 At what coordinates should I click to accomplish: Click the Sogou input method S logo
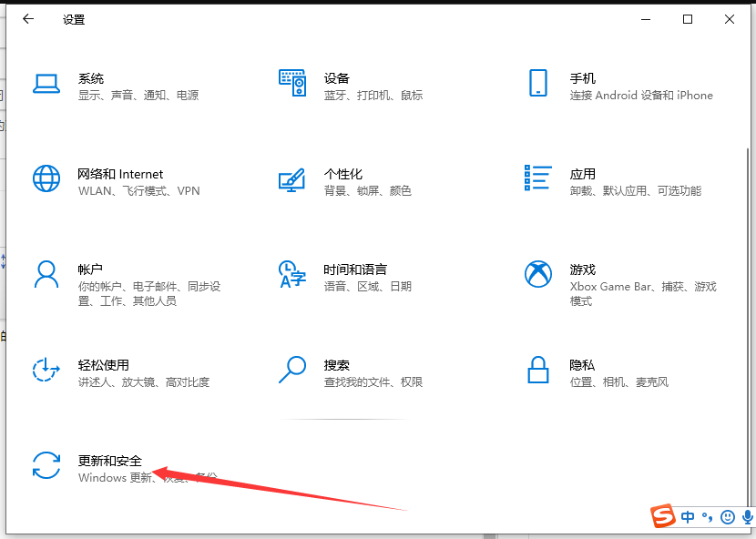662,516
